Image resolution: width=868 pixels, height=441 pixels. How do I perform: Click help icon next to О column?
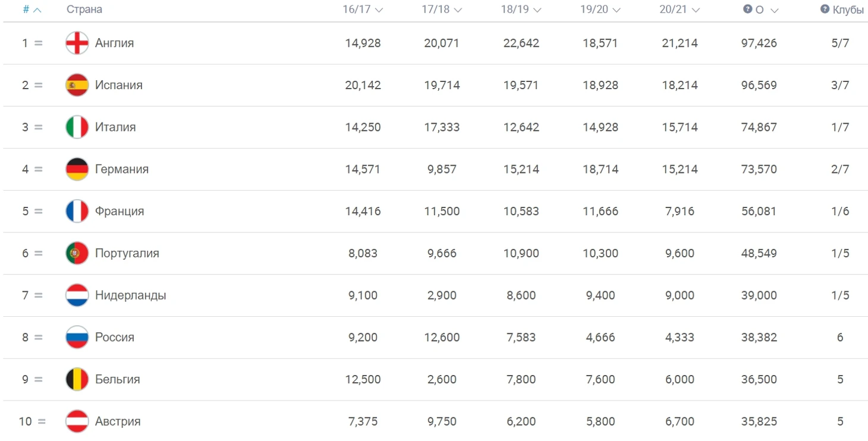tap(748, 9)
